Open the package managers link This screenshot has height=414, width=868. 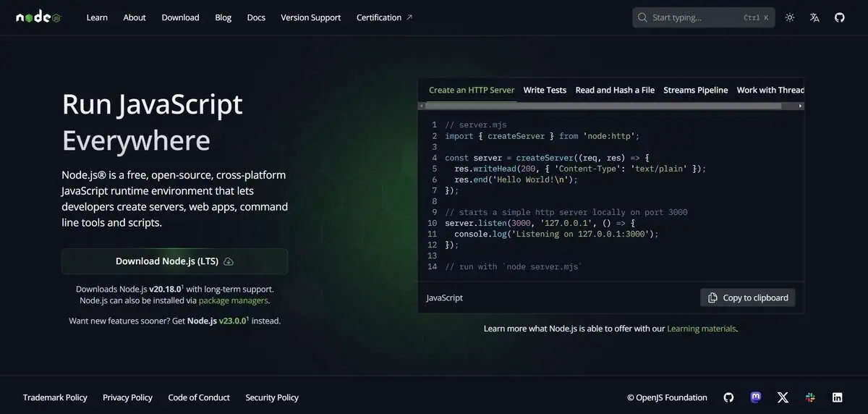[x=234, y=300]
